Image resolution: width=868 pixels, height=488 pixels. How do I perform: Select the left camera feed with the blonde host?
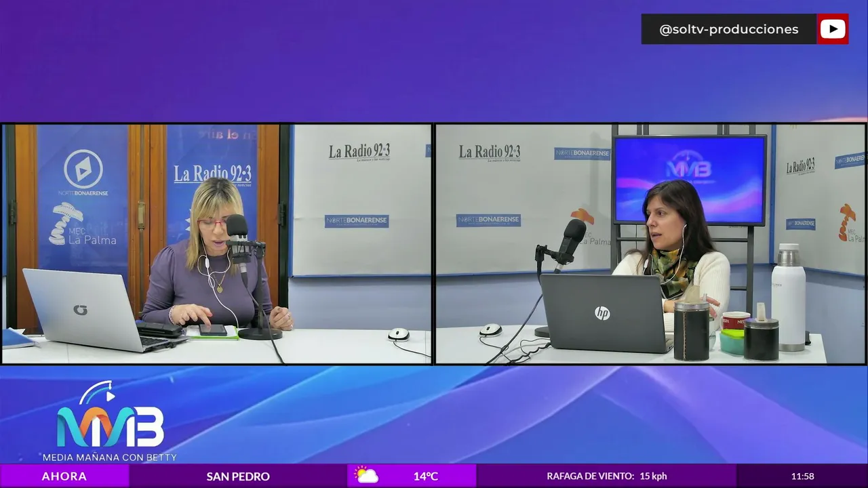pos(217,244)
